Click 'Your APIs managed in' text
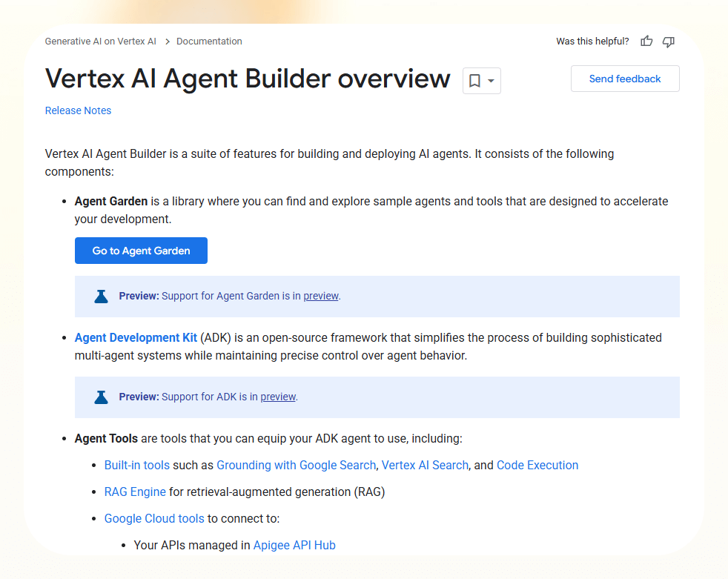 pos(192,545)
